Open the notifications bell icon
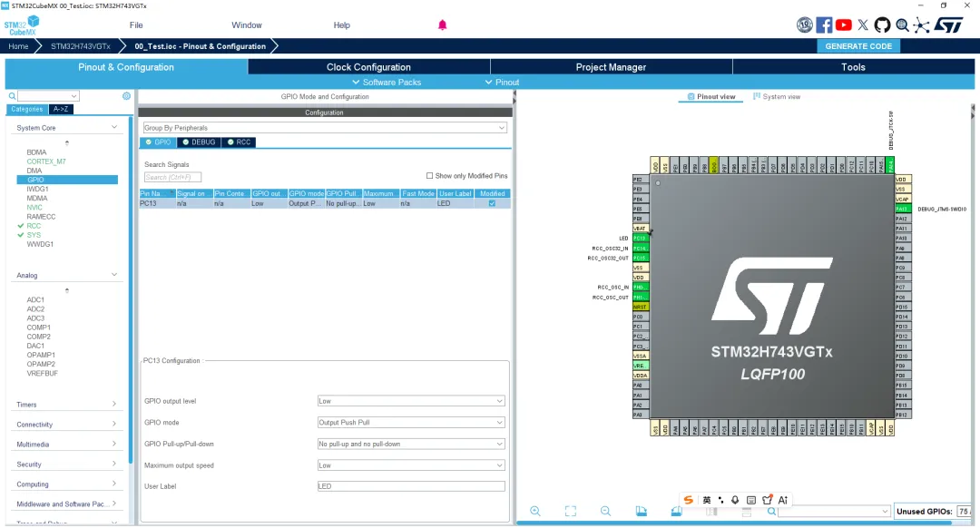This screenshot has height=528, width=980. pyautogui.click(x=443, y=25)
